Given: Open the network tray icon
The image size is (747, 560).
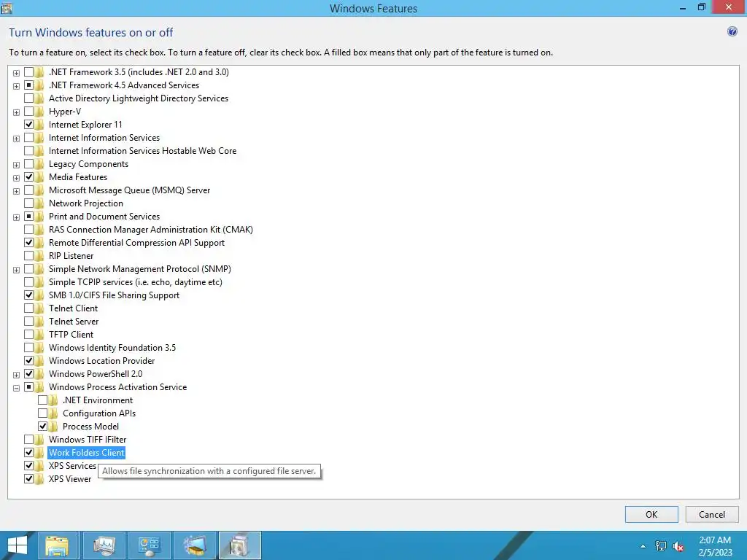Looking at the screenshot, I should pos(661,546).
